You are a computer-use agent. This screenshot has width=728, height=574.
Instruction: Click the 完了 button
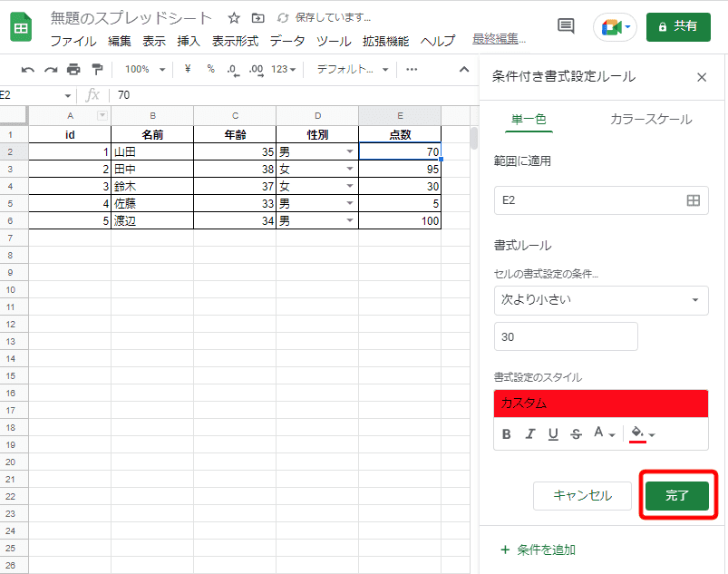tap(677, 496)
